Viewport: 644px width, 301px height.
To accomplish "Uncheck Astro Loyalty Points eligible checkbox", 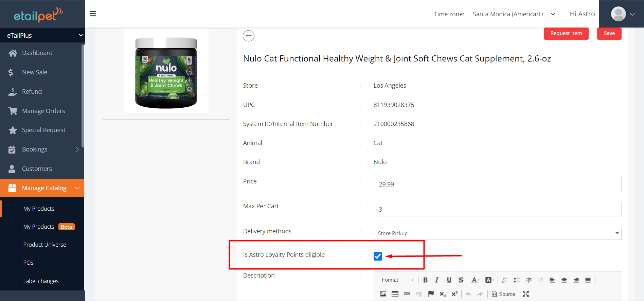I will [378, 256].
